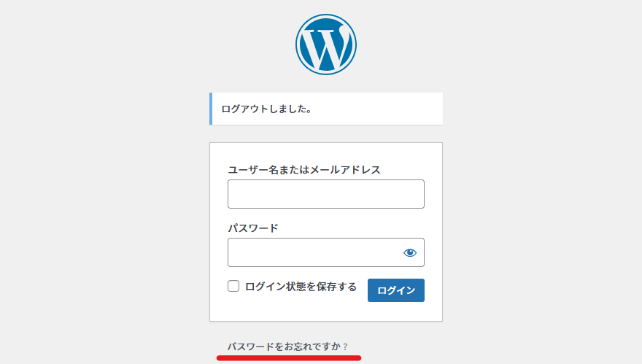Click the ログアウトしました notice text
Screen dimensions: 642x364
(267, 109)
